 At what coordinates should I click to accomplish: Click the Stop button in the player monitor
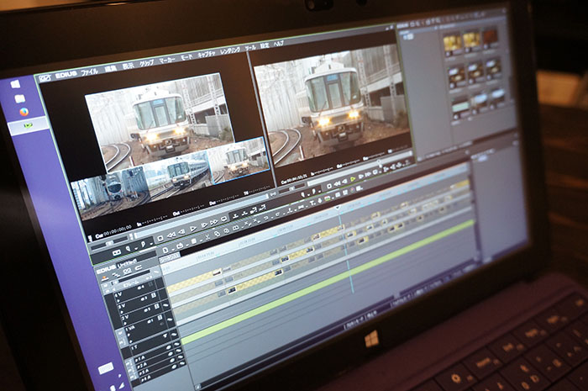click(x=160, y=239)
